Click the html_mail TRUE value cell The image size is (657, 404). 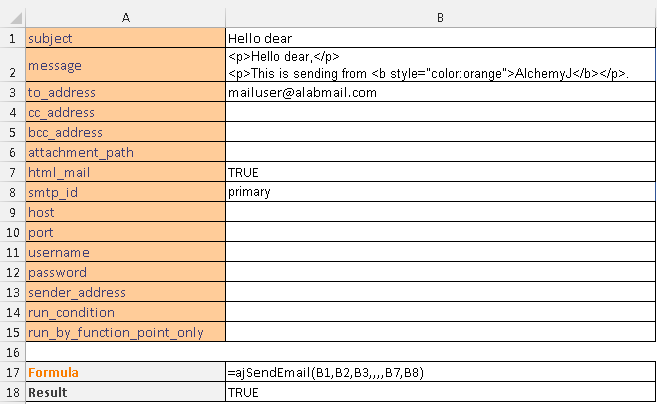tap(440, 172)
